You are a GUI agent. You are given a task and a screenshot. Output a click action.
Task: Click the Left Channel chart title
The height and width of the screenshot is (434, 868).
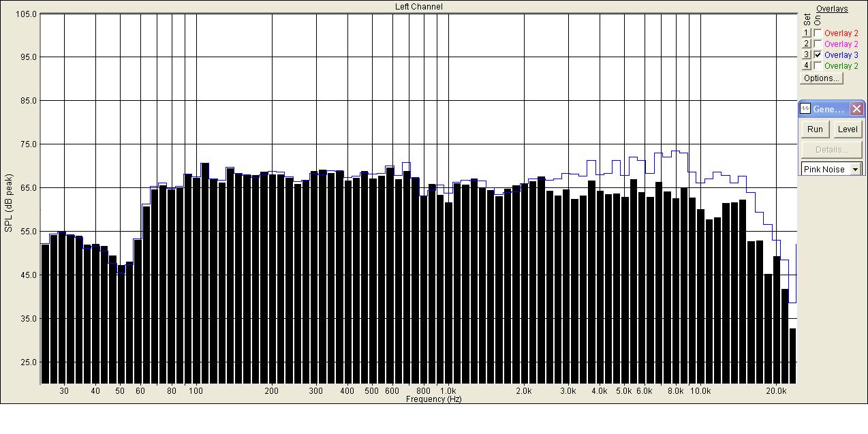[x=418, y=7]
